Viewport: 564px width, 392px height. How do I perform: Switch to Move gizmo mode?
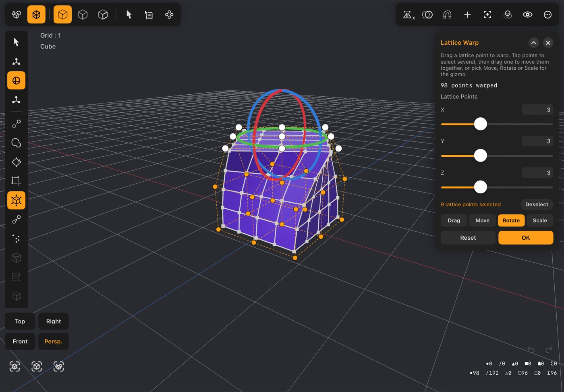click(x=482, y=220)
